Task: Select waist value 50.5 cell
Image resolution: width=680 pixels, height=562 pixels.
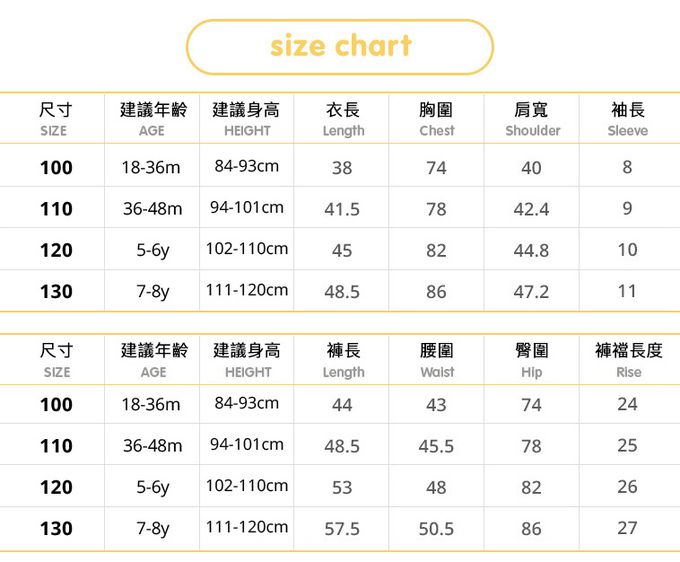Action: tap(436, 528)
